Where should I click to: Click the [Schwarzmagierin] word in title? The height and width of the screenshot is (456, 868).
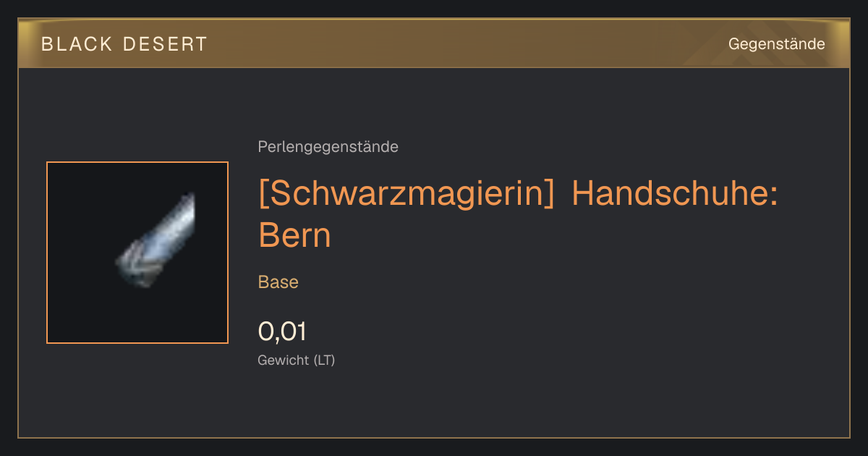pos(407,195)
